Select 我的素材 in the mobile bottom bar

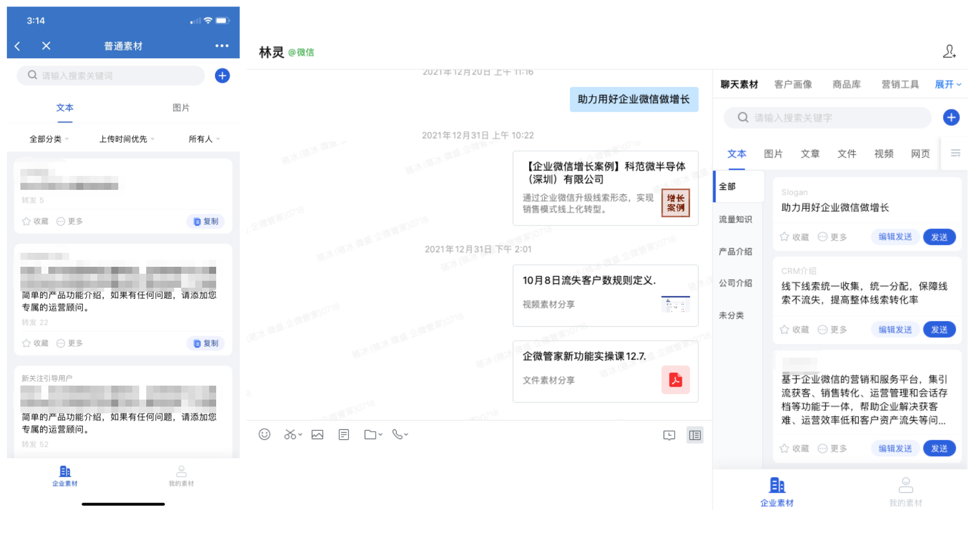click(x=181, y=476)
